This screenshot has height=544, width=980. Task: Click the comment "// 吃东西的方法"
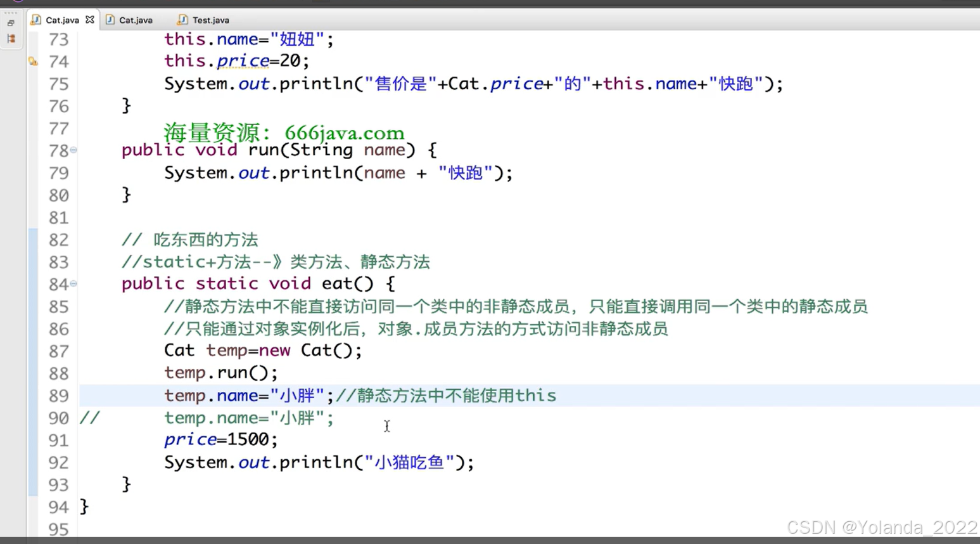point(190,240)
